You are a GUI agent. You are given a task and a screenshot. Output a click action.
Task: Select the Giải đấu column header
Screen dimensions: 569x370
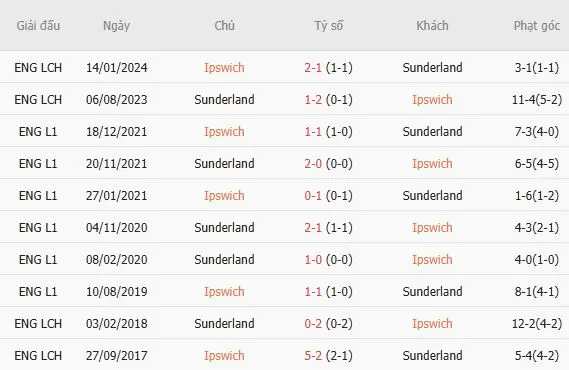38,26
